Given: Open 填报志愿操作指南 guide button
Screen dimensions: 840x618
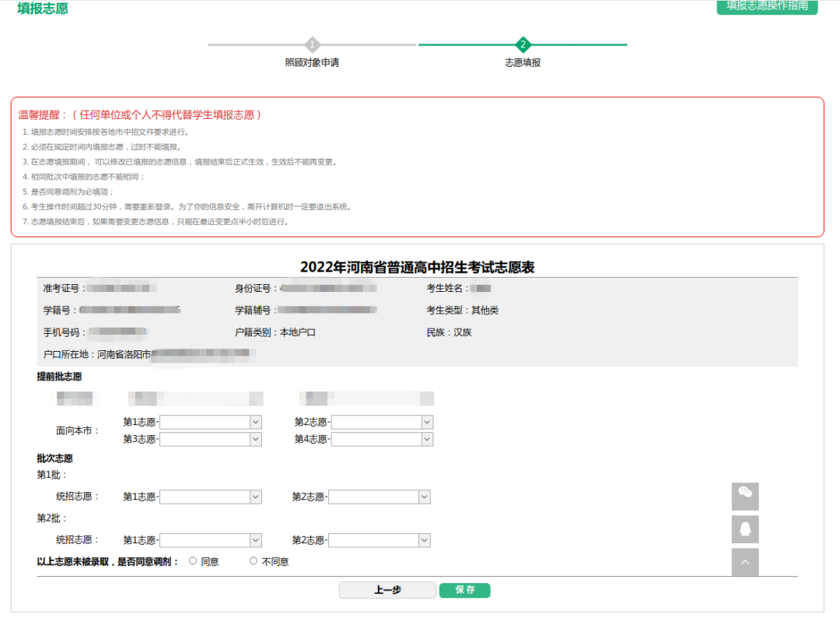Looking at the screenshot, I should (767, 6).
